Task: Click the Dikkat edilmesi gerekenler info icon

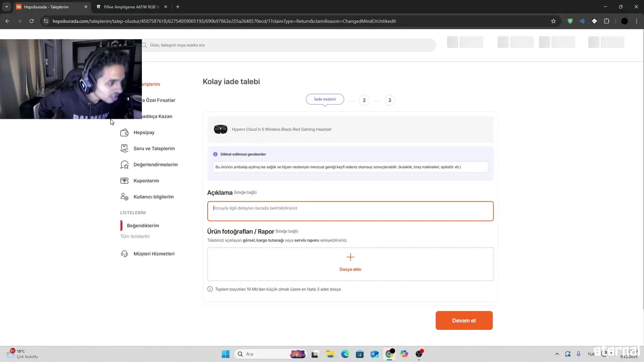Action: tap(215, 154)
